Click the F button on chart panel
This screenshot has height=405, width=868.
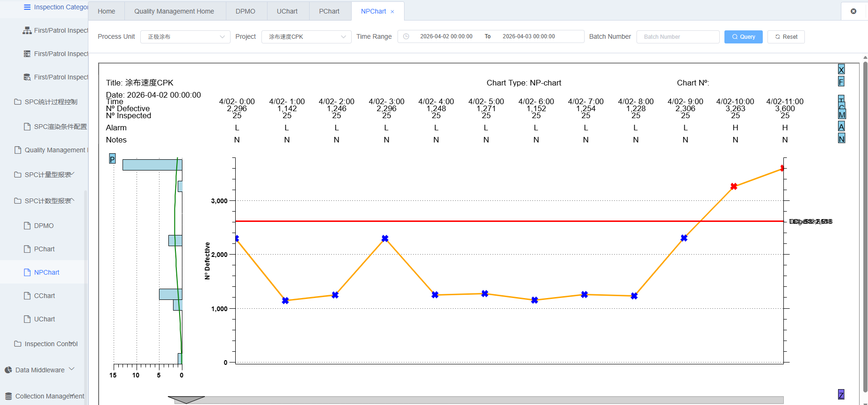[x=841, y=82]
